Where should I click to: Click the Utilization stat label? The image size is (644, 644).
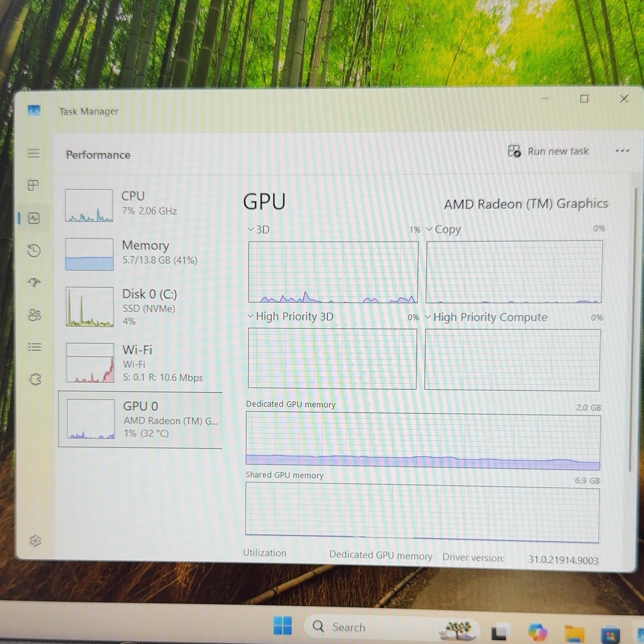[x=264, y=553]
